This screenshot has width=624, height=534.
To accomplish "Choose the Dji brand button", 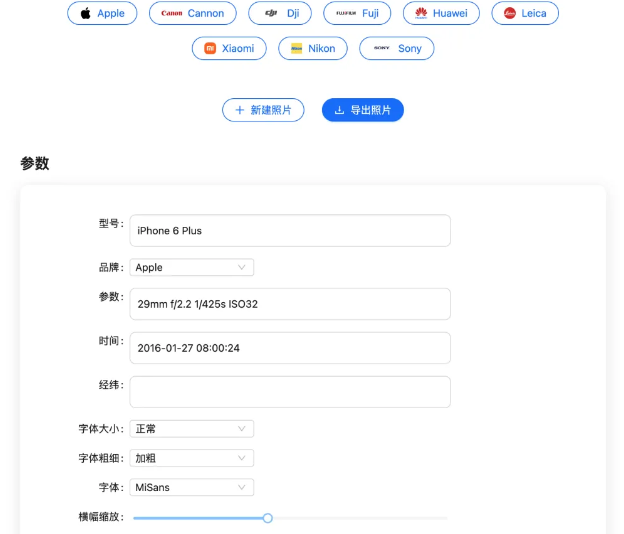I will pyautogui.click(x=280, y=13).
